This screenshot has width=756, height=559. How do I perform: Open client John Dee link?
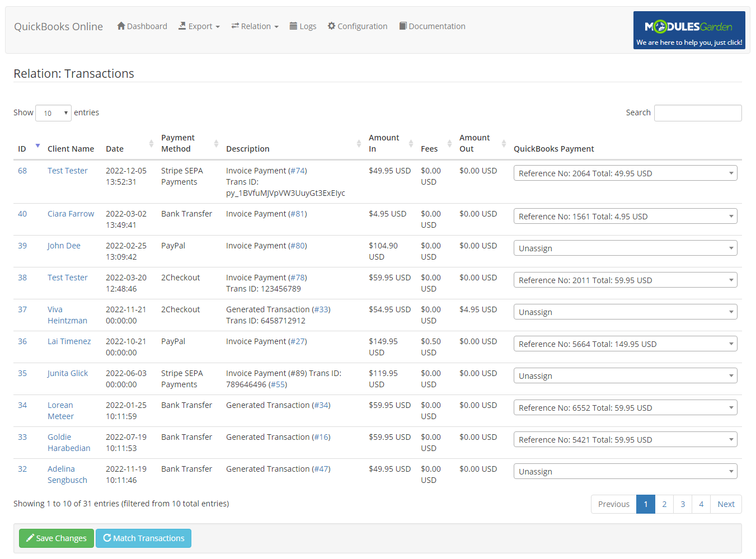(x=64, y=246)
